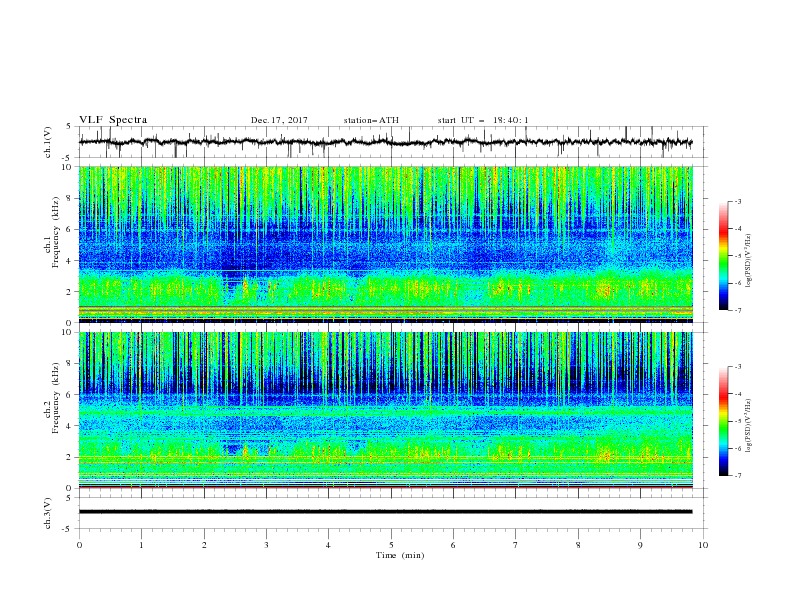Image resolution: width=792 pixels, height=612 pixels.
Task: Click time axis tick label "5"
Action: click(x=391, y=545)
